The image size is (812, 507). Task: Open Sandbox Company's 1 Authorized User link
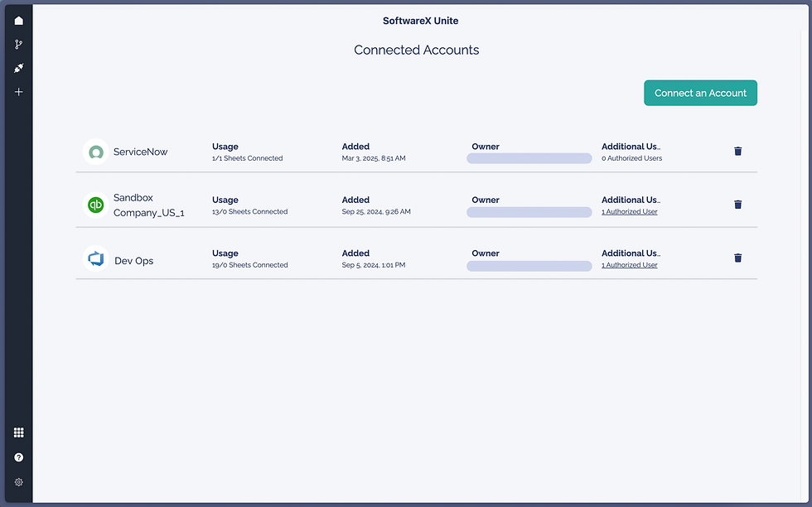coord(629,212)
